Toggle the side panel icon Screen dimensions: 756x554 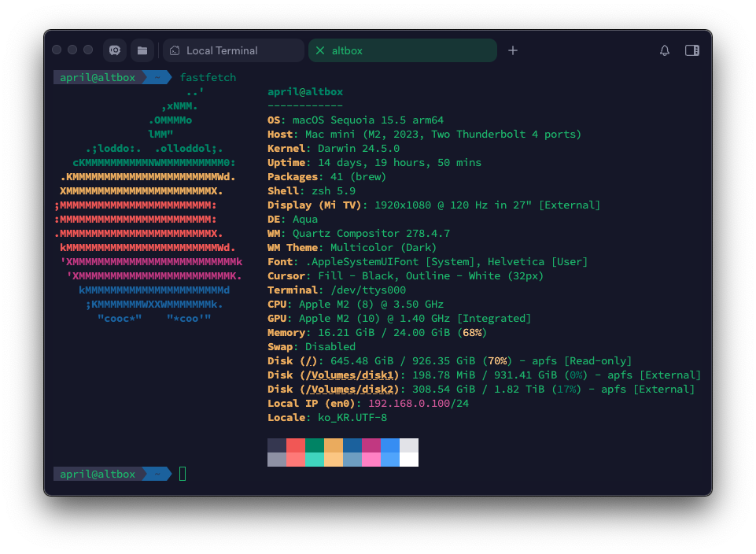coord(691,50)
